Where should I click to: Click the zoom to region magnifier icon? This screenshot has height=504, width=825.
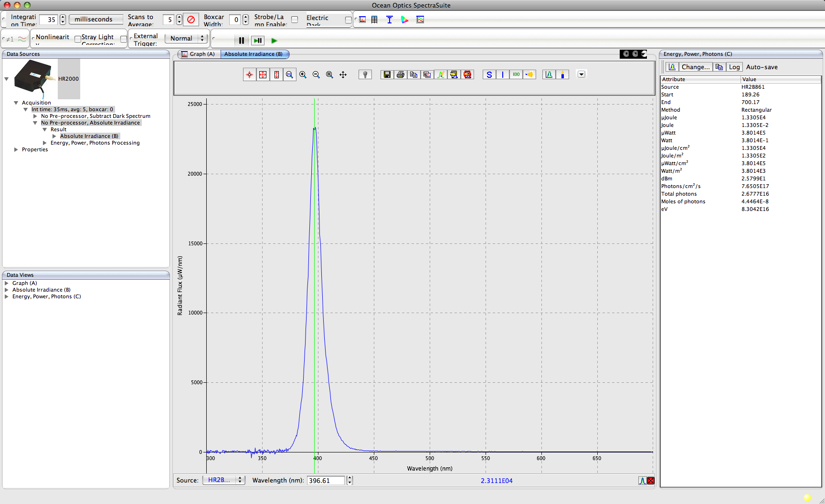click(x=330, y=74)
